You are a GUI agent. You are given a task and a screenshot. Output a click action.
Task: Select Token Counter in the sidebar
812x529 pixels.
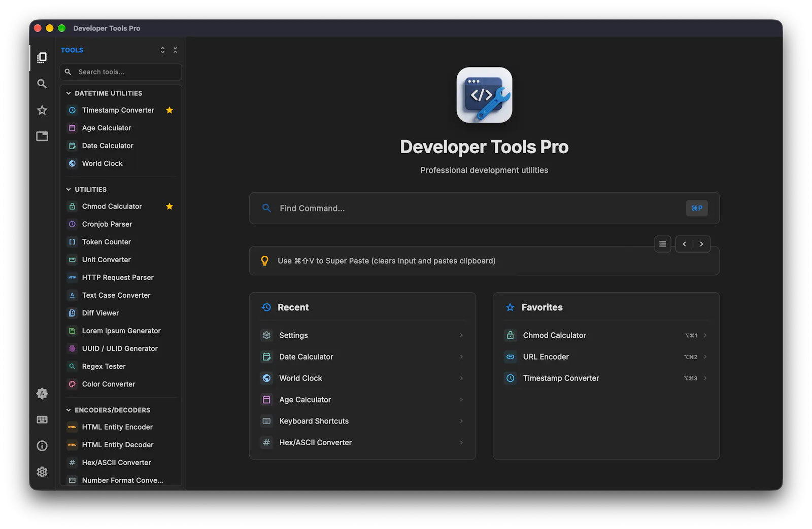coord(120,242)
